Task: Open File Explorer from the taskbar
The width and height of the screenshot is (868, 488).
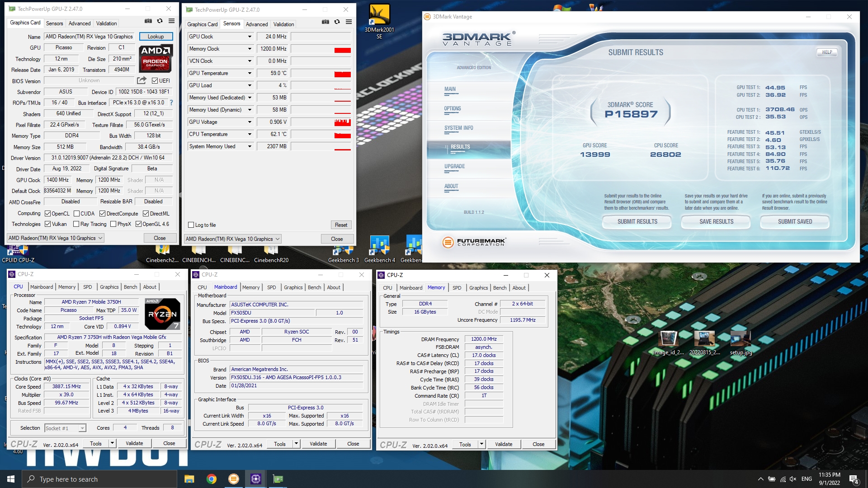Action: (189, 479)
